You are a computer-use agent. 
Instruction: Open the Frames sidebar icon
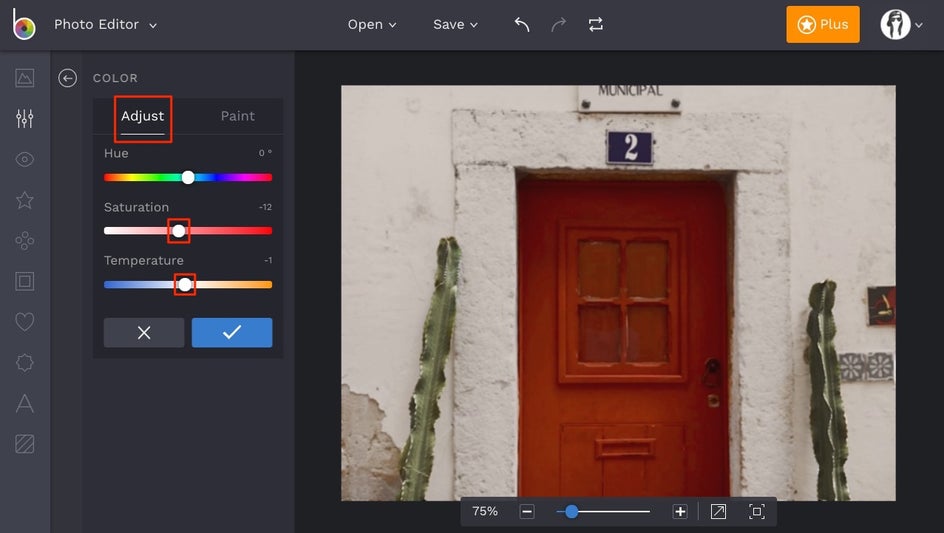[25, 281]
